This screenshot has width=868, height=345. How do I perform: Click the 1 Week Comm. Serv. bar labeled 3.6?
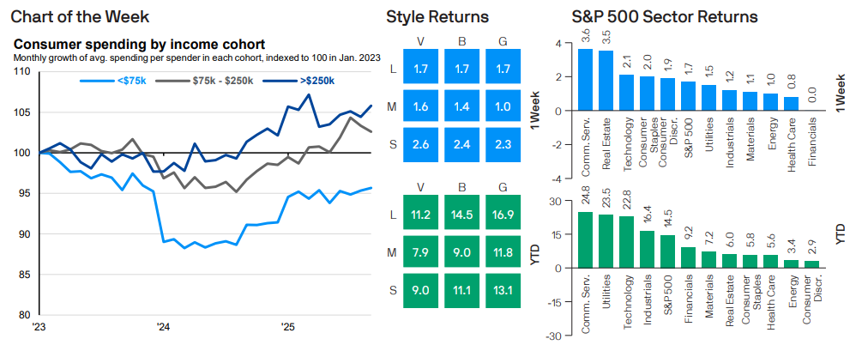pyautogui.click(x=585, y=80)
